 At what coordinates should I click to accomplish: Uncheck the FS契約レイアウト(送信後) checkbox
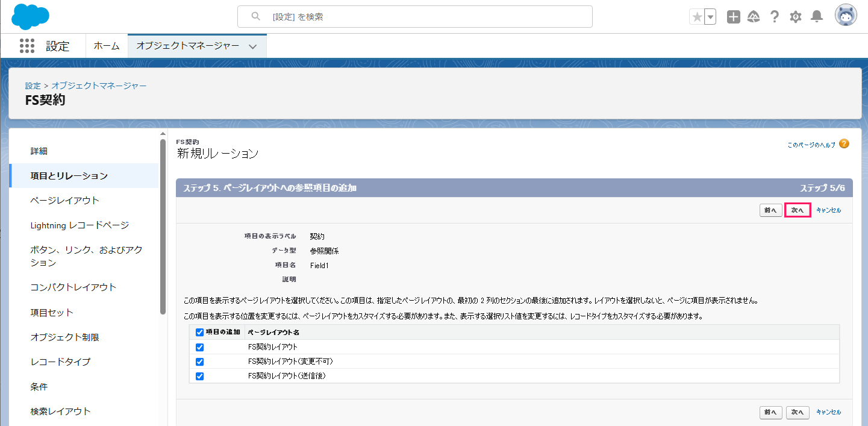click(x=200, y=376)
